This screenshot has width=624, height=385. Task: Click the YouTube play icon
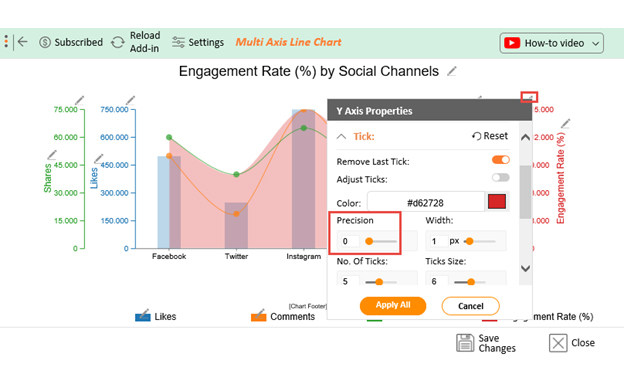[x=512, y=43]
